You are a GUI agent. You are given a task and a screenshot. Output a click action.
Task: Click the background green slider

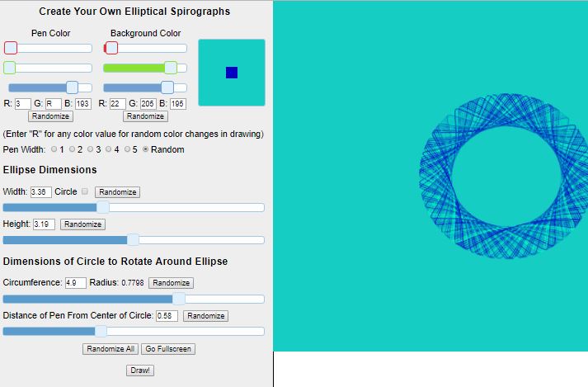point(144,68)
